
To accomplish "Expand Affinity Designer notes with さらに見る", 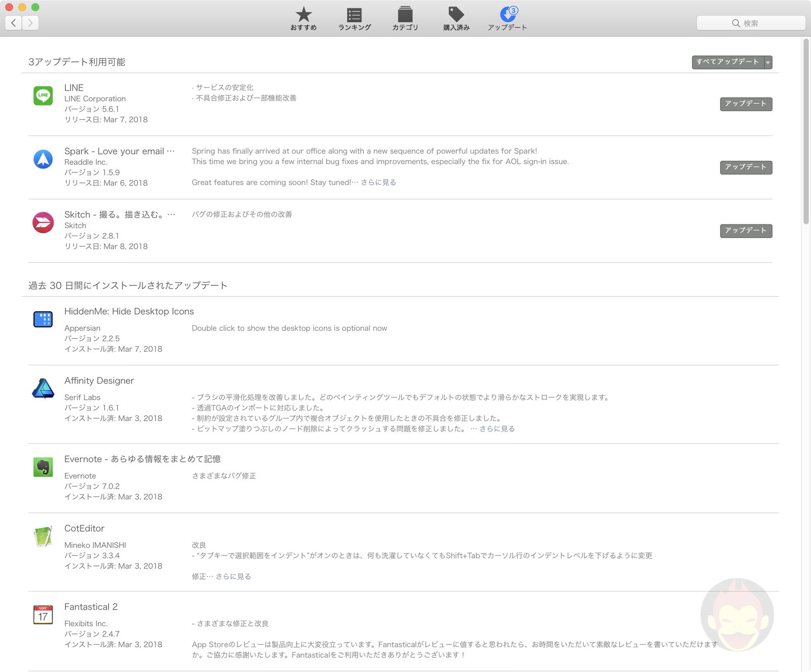I will point(497,429).
